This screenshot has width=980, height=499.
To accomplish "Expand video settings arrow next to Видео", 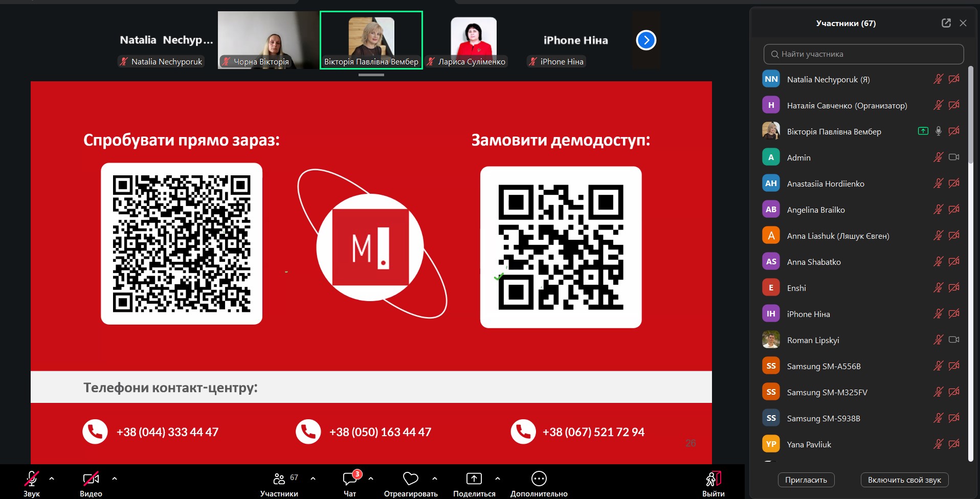I will tap(115, 479).
